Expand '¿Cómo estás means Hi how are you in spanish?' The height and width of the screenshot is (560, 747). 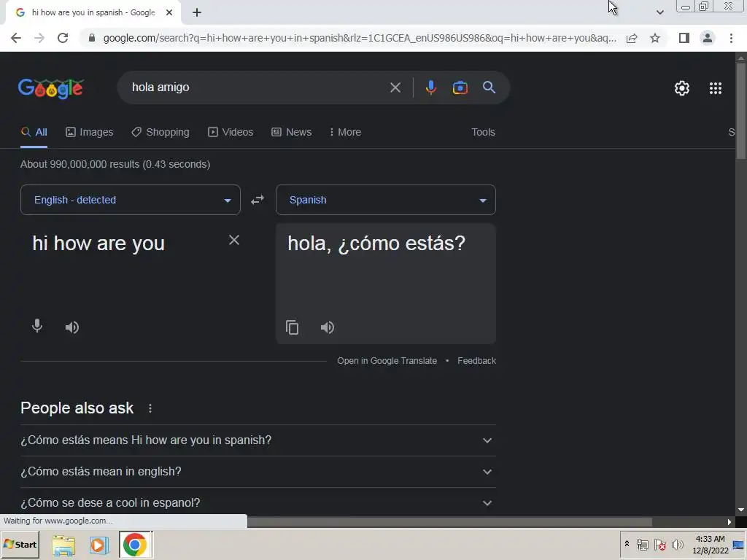click(x=258, y=440)
